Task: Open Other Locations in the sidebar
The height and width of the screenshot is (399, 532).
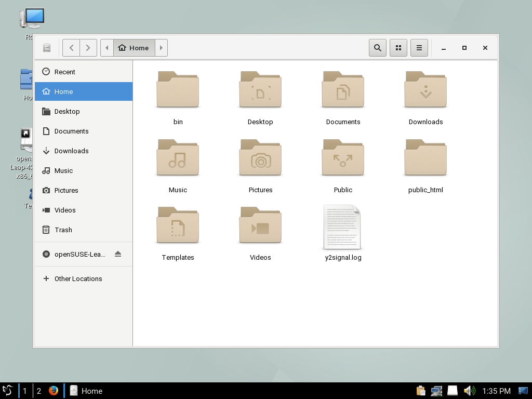Action: click(78, 278)
